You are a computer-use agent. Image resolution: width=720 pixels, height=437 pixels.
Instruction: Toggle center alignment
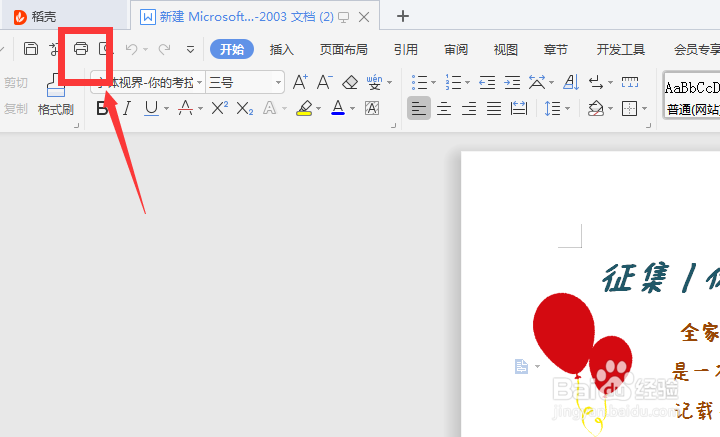444,109
